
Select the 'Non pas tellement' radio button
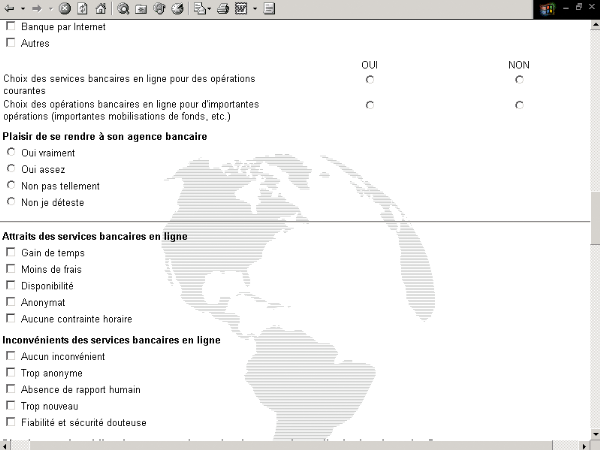coord(11,185)
